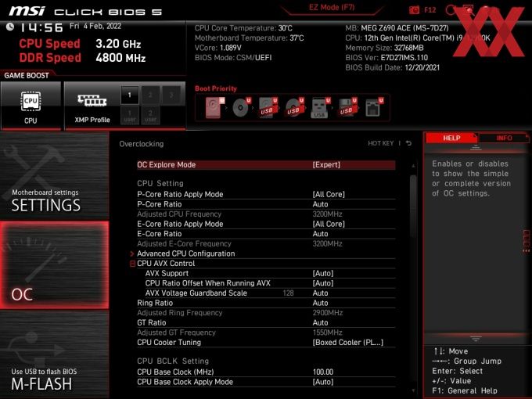Enable XMP profile 1
This screenshot has height=399, width=532.
pos(129,95)
